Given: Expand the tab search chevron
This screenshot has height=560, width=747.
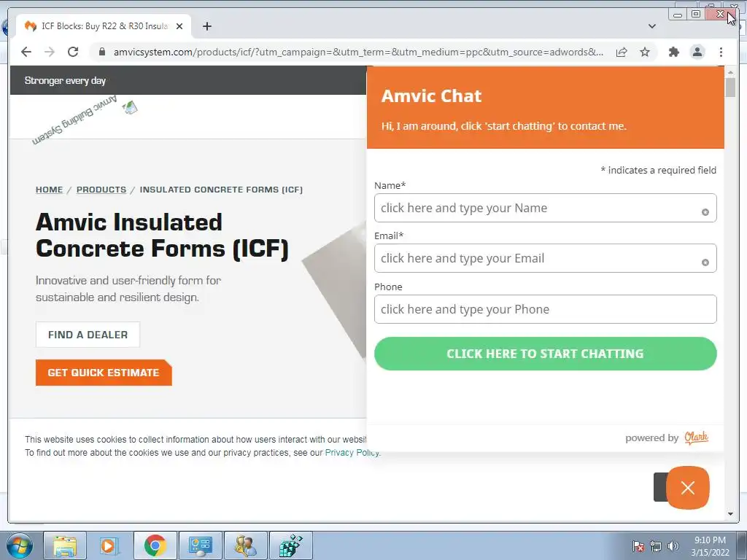Looking at the screenshot, I should pyautogui.click(x=652, y=26).
